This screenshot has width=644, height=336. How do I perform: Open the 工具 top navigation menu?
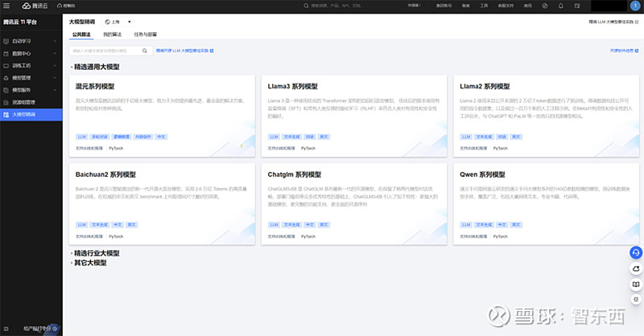point(485,5)
